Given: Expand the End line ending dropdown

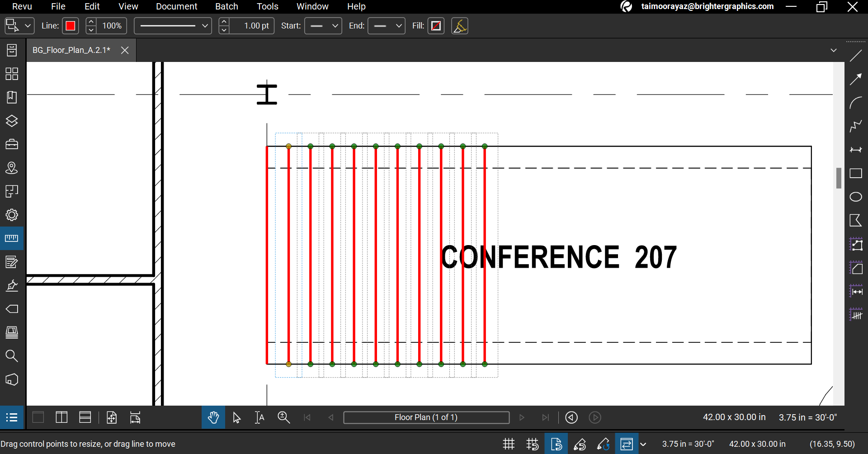Looking at the screenshot, I should point(386,26).
